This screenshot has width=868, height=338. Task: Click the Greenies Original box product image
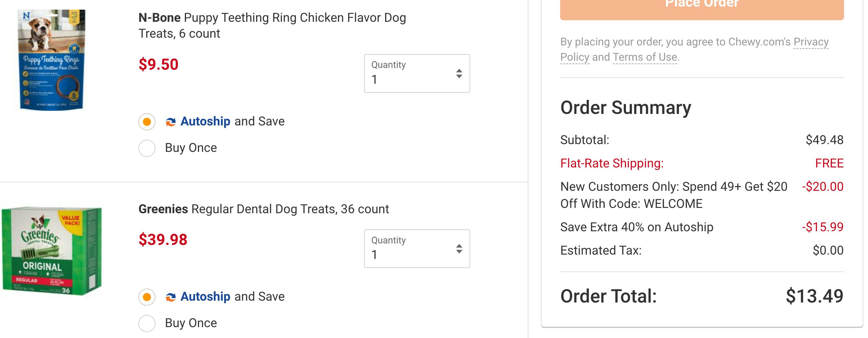pos(51,251)
